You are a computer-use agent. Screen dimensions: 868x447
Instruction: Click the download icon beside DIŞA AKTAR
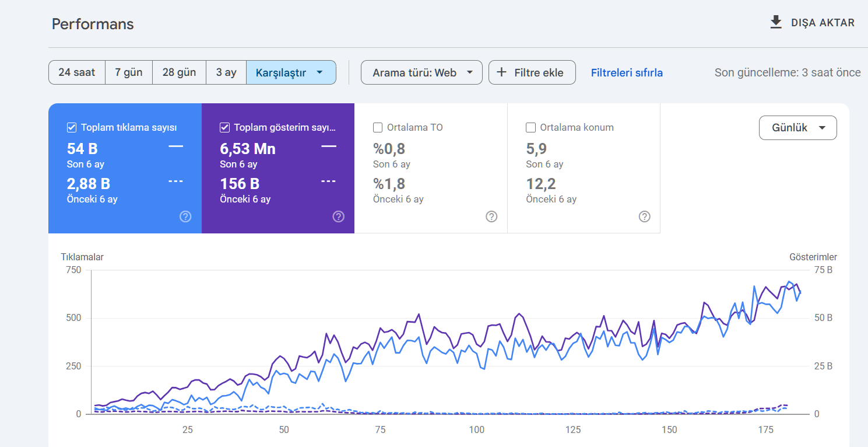(776, 23)
